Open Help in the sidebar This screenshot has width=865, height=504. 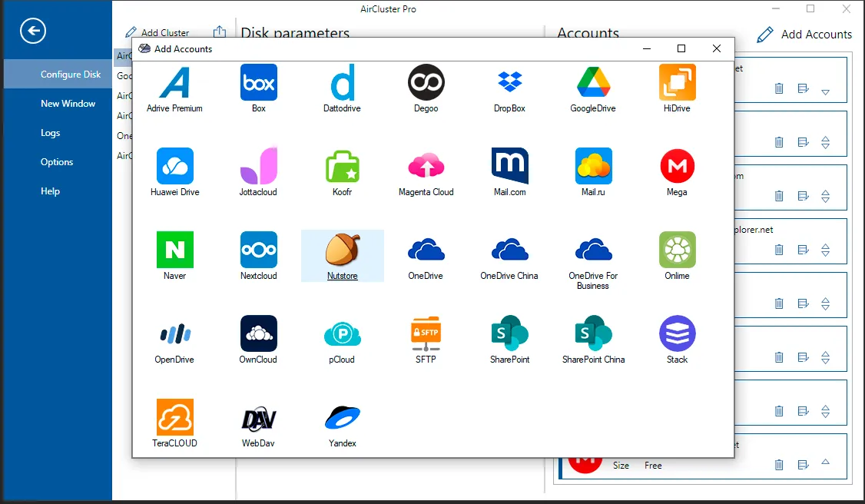(50, 191)
